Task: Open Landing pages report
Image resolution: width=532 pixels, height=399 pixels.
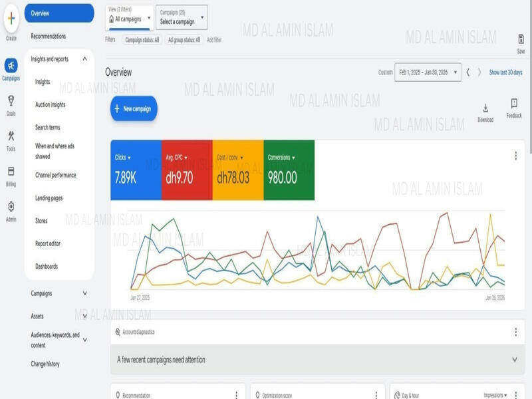Action: click(49, 198)
